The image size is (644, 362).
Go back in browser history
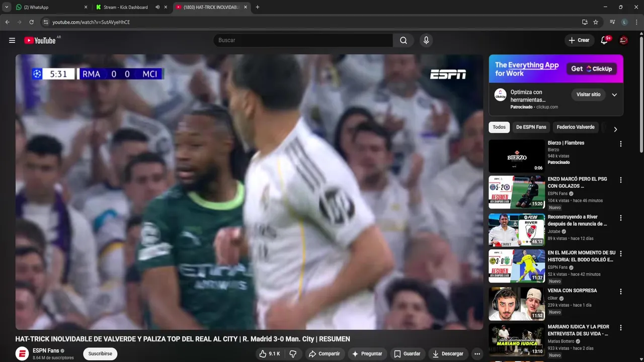(x=7, y=22)
